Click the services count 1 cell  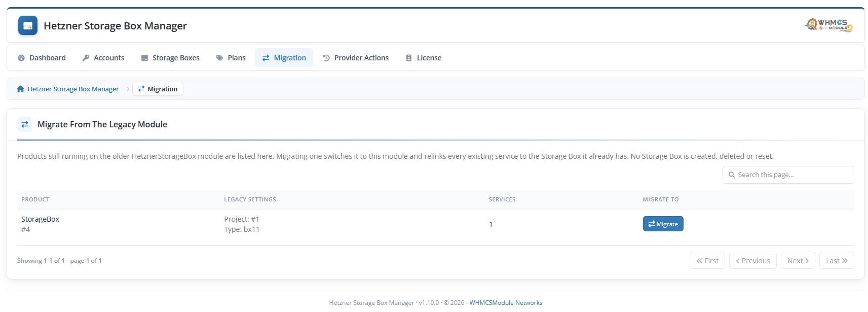coord(490,224)
